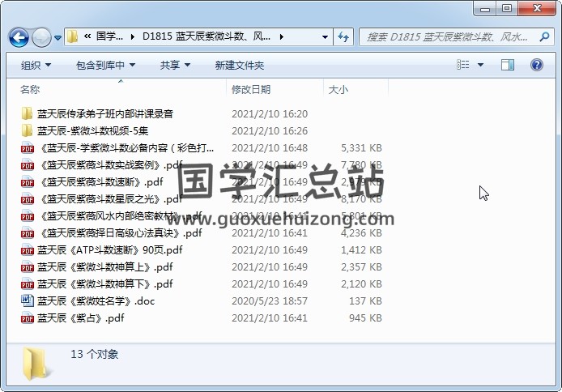Select the D1815 蓝天辰紫微斗数 breadcrumb
The image size is (562, 392).
(206, 36)
